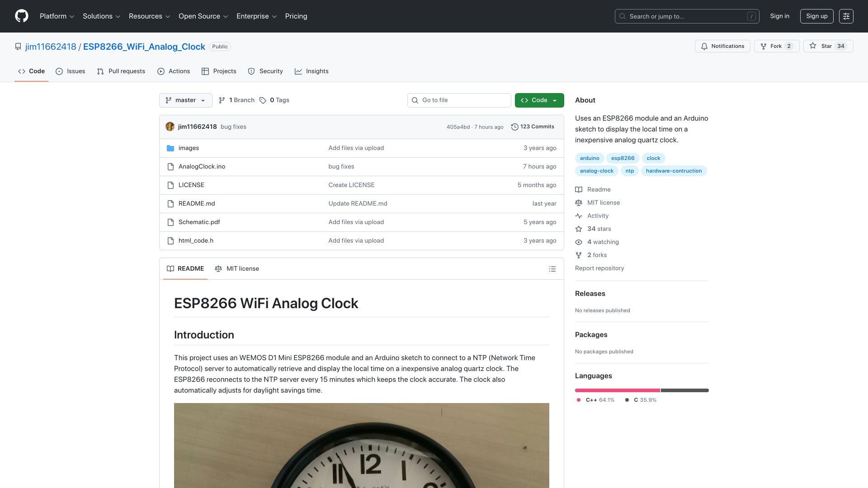The height and width of the screenshot is (488, 868).
Task: Open the Insights tab
Action: pyautogui.click(x=311, y=71)
